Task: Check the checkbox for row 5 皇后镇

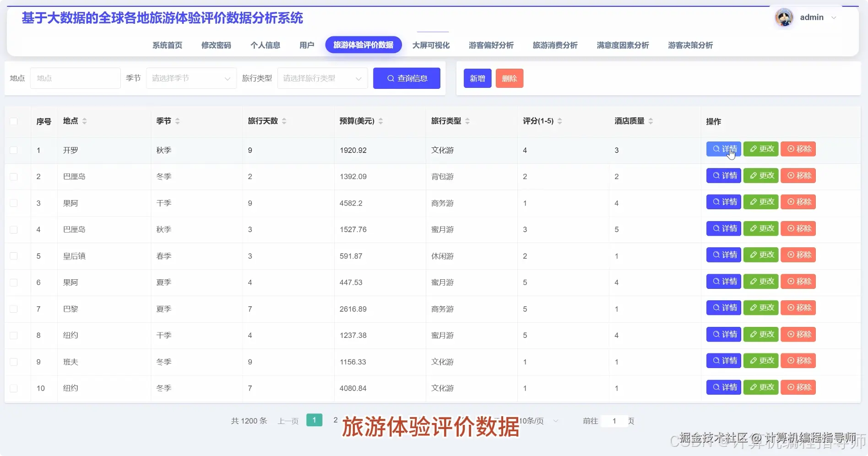Action: [x=14, y=256]
